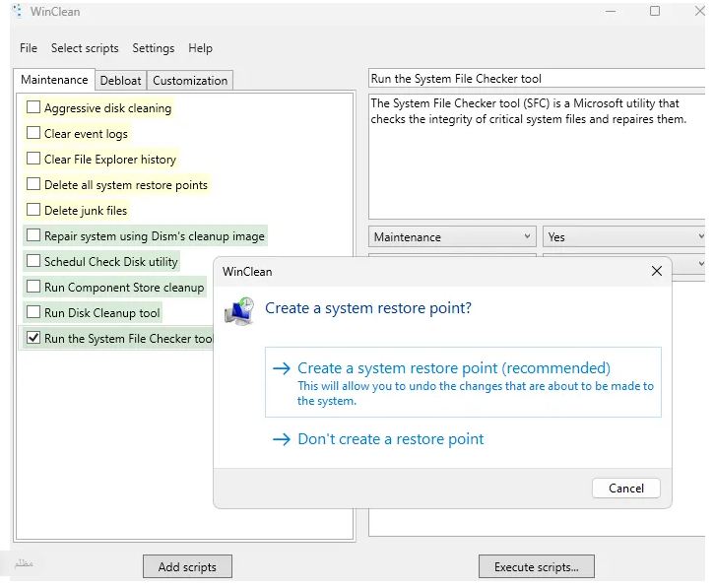The image size is (714, 588).
Task: Click the Execute scripts... button
Action: 537,566
